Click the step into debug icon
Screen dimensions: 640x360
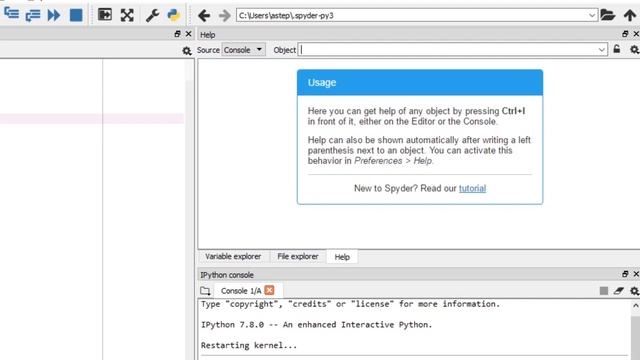(11, 13)
